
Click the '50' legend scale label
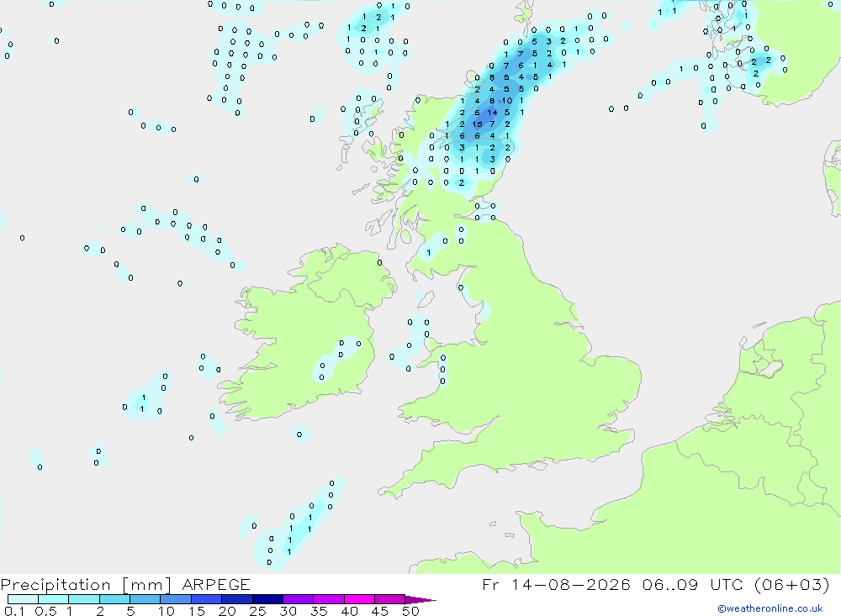coord(410,611)
